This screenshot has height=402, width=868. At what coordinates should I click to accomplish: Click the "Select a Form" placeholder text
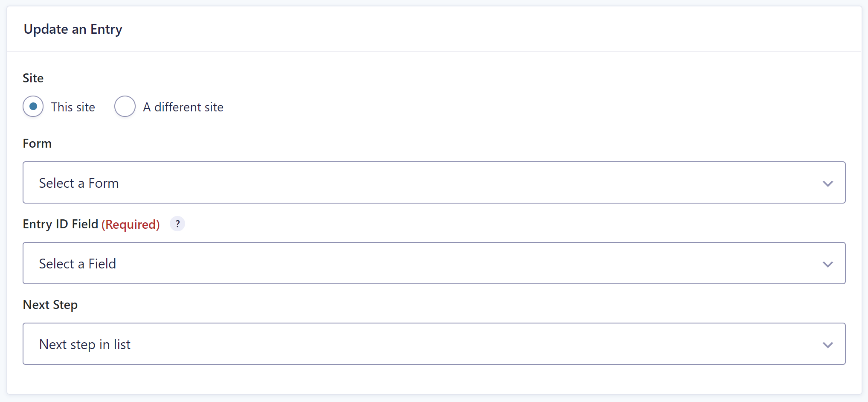click(x=79, y=183)
